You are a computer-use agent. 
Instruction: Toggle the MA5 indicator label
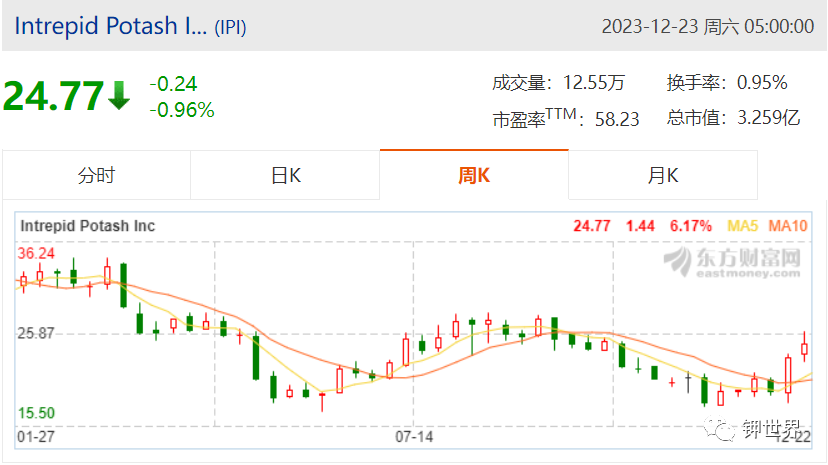[742, 226]
